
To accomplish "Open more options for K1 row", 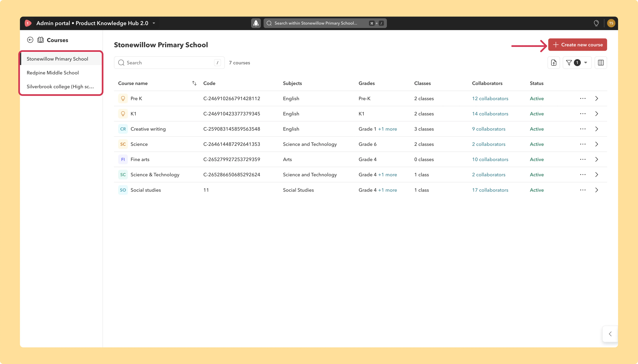I will (x=583, y=114).
